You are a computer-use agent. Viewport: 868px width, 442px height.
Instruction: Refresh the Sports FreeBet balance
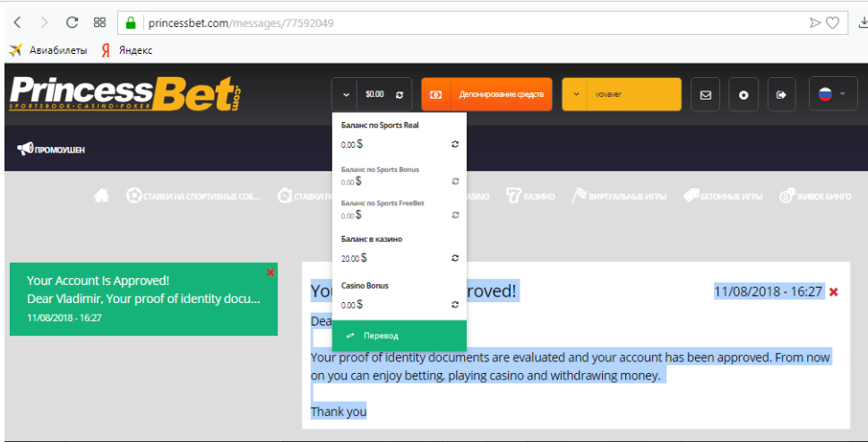(455, 215)
